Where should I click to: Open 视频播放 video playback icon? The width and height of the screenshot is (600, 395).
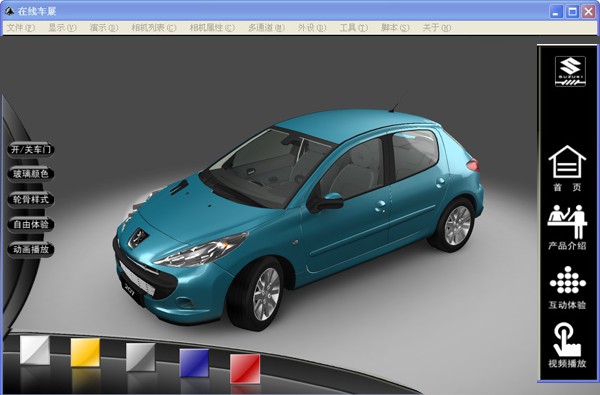click(x=567, y=345)
